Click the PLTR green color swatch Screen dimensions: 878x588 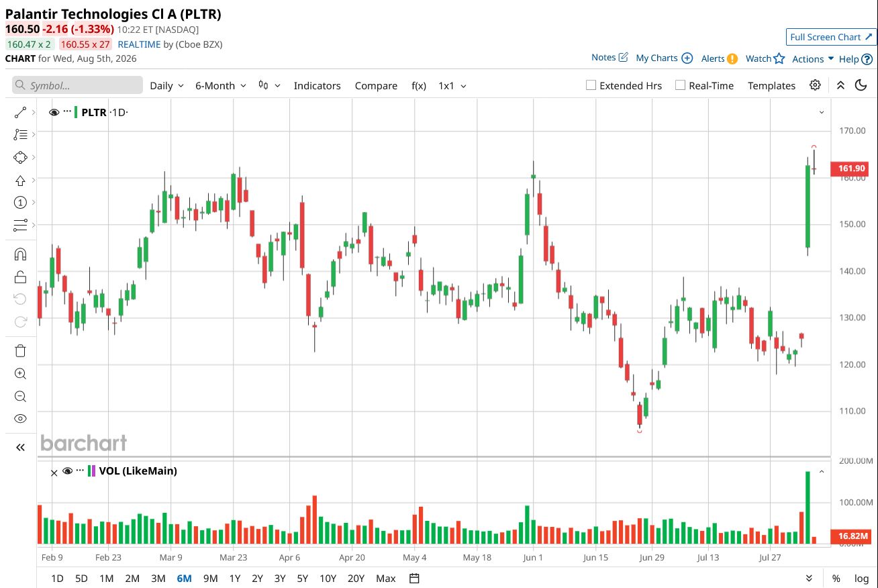[76, 112]
